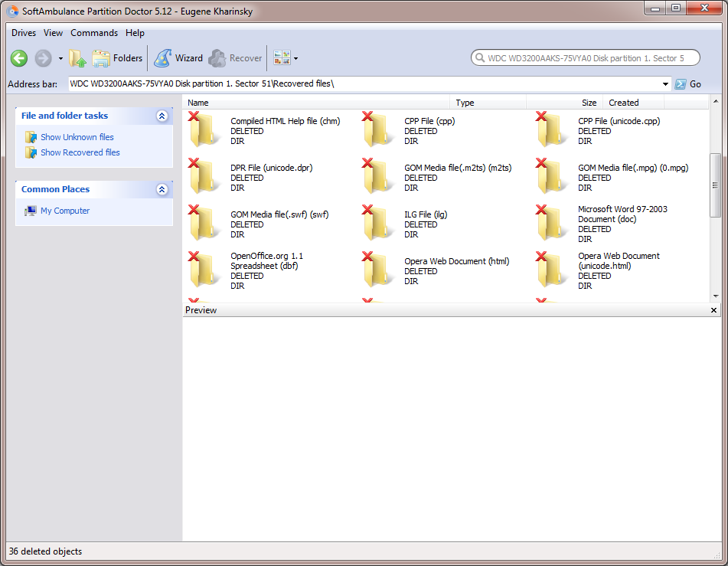Launch the recovery Wizard
The height and width of the screenshot is (566, 728).
(x=179, y=58)
